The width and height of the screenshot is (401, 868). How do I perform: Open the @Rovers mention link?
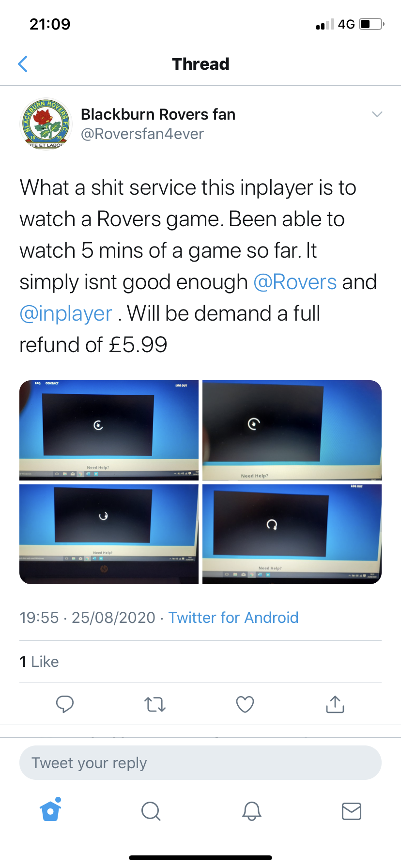[x=295, y=282]
